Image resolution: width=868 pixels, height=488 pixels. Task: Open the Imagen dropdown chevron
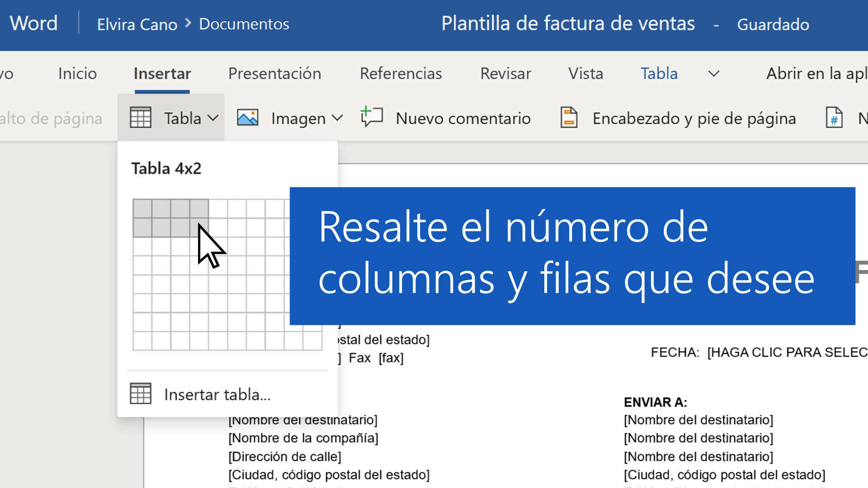(337, 118)
